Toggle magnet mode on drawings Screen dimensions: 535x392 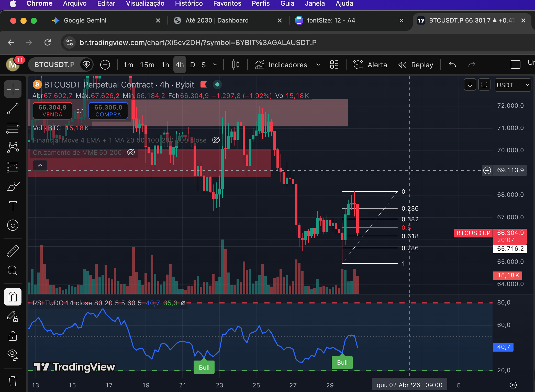(x=13, y=297)
